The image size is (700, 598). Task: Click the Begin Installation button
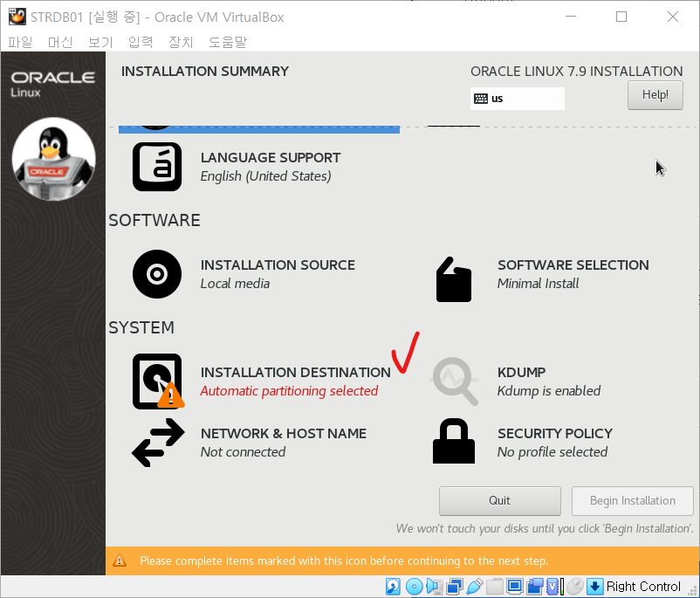(x=632, y=500)
